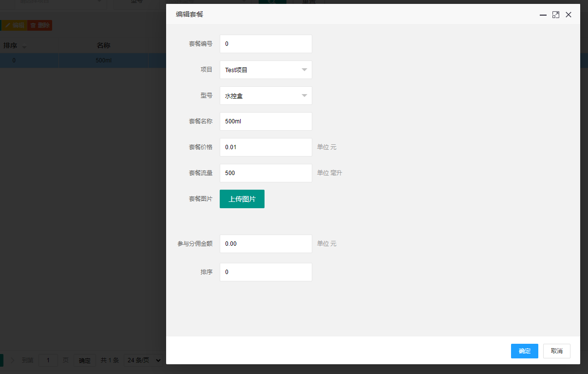Click the 套餐名称 field with 500ml
This screenshot has width=588, height=374.
(266, 121)
